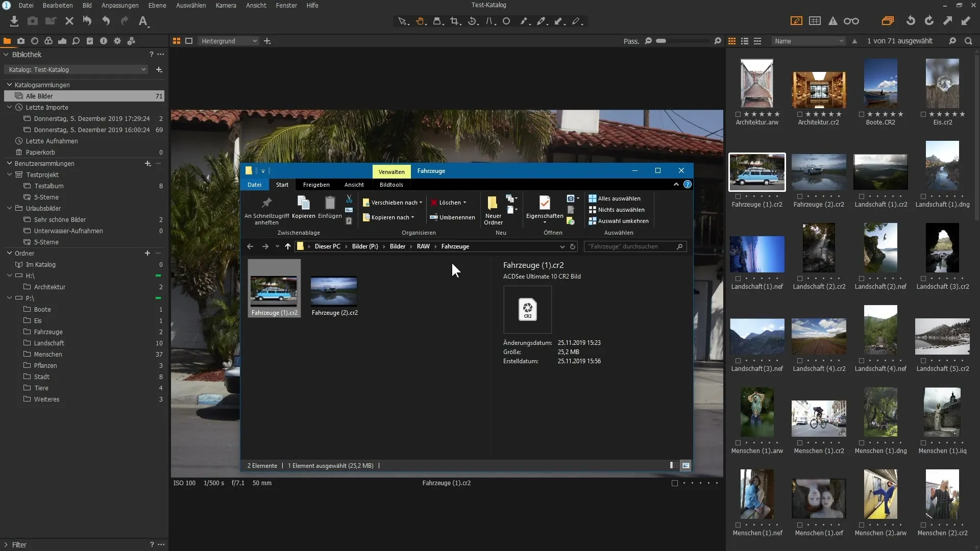Open the Datei tab in Explorer window
The height and width of the screenshot is (551, 980).
254,185
